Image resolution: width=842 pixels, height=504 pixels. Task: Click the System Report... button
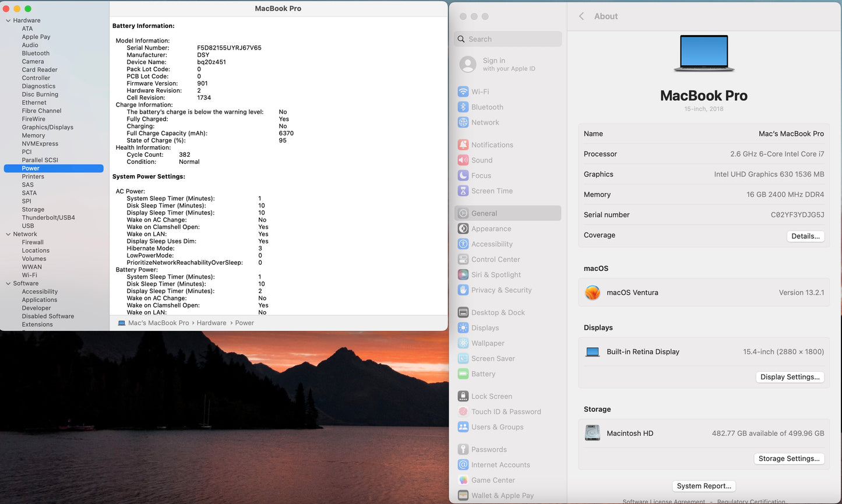coord(703,486)
